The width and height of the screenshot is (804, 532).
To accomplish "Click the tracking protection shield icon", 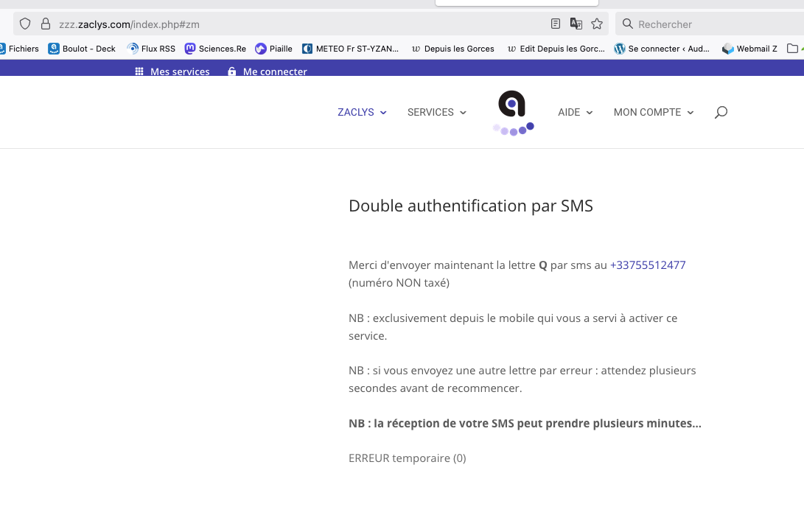I will pos(25,24).
